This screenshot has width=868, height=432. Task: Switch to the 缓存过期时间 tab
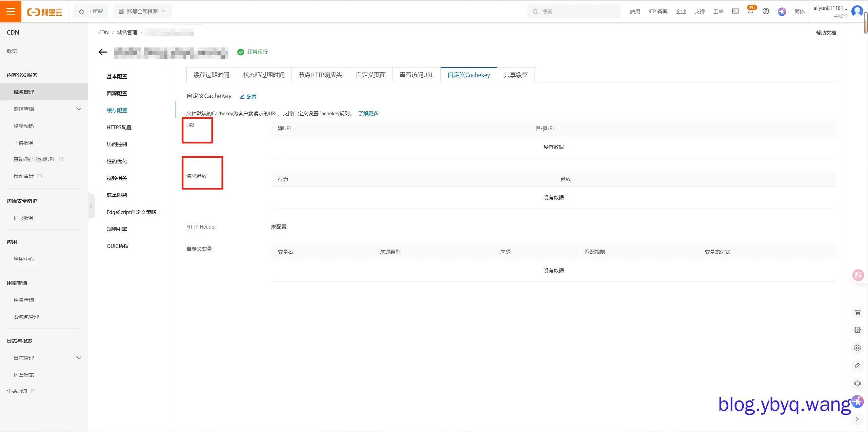[x=211, y=75]
